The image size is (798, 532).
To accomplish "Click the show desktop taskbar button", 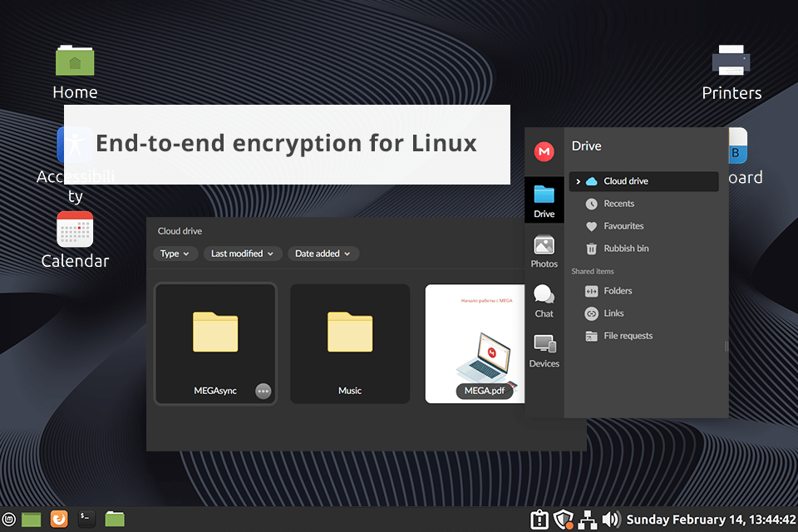I will tap(31, 520).
